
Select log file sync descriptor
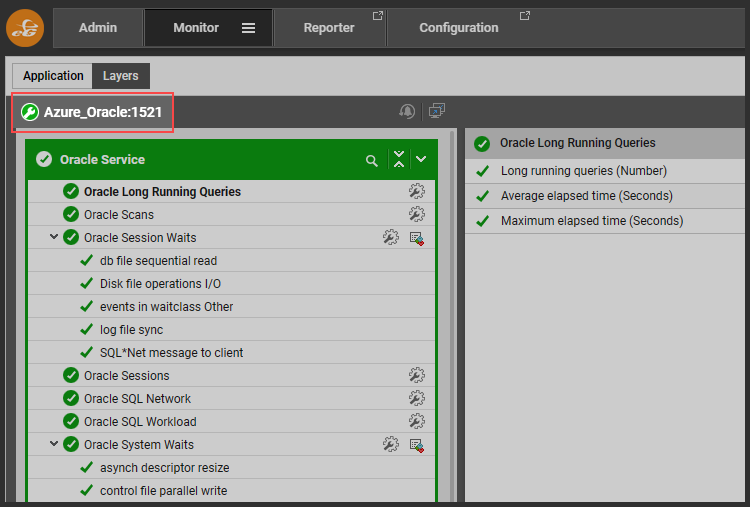(x=132, y=330)
